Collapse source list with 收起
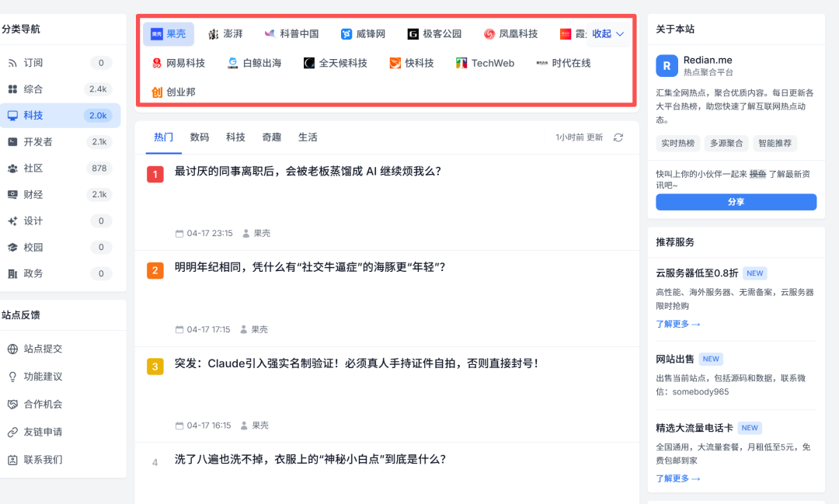839x504 pixels. [607, 34]
